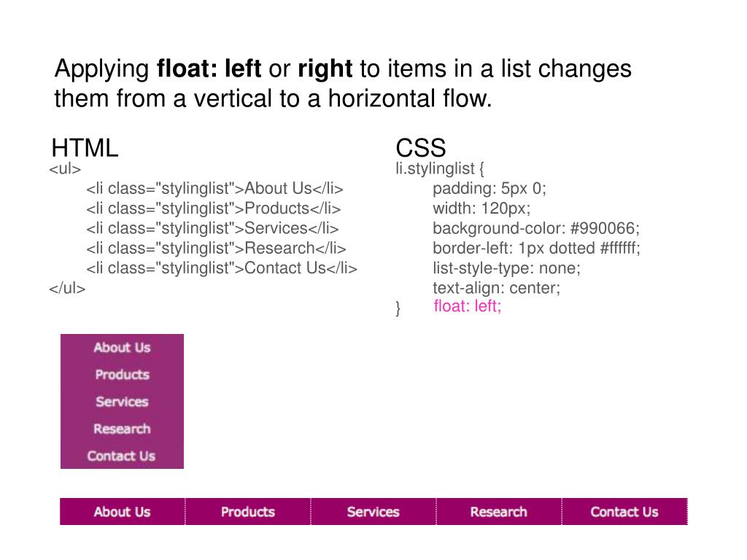Select the 'li.stylinglist {' selector text
Image resolution: width=747 pixels, height=560 pixels.
pos(440,168)
